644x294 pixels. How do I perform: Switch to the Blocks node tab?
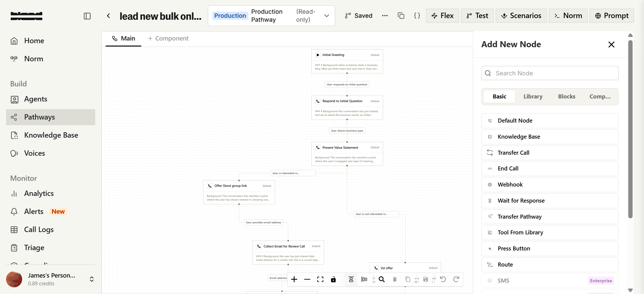click(x=567, y=96)
